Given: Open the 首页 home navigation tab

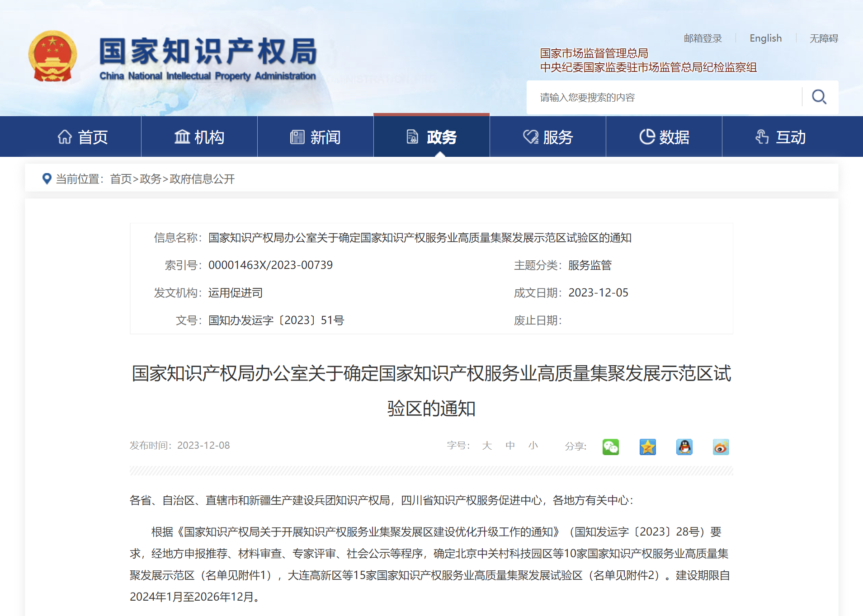Looking at the screenshot, I should (x=83, y=137).
